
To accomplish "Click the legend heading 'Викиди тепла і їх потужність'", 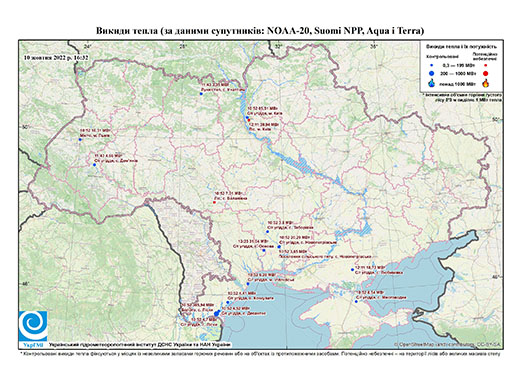I will point(461,46).
